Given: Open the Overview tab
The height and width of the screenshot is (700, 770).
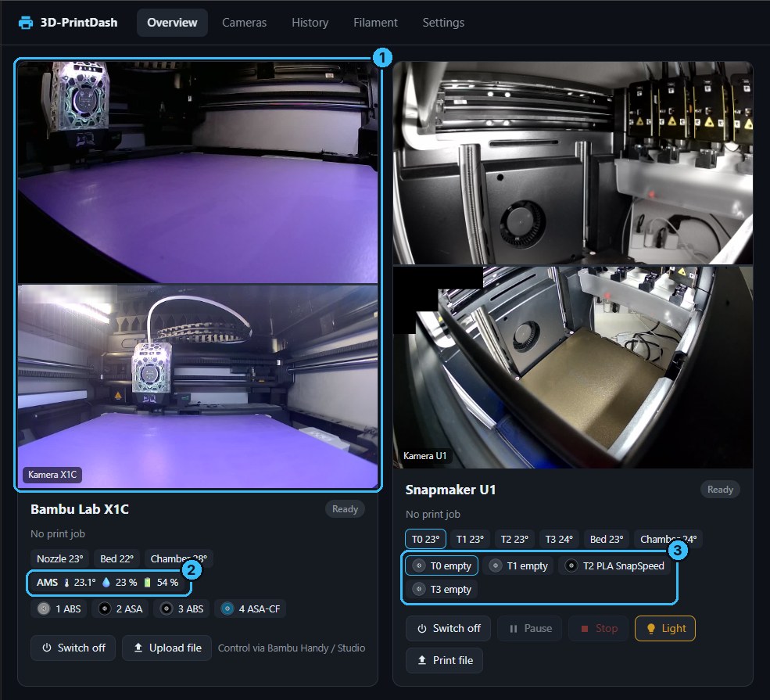Looking at the screenshot, I should click(172, 23).
